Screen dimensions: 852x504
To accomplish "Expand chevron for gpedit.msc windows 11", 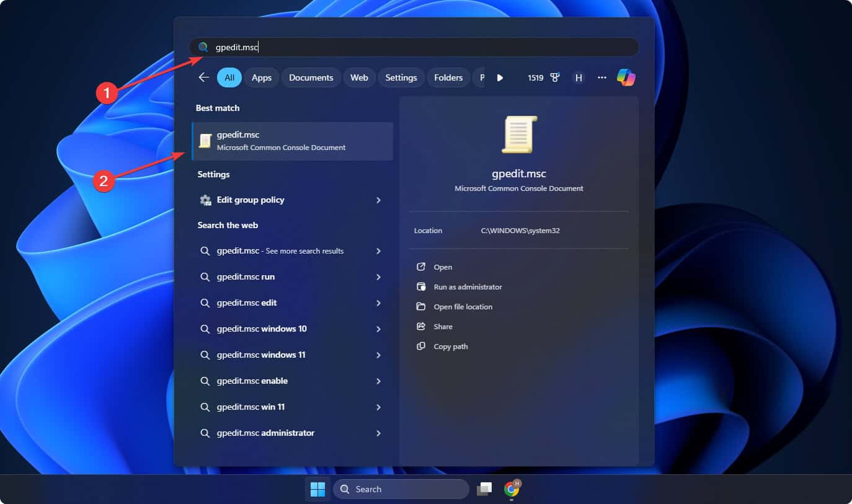I will pyautogui.click(x=378, y=355).
